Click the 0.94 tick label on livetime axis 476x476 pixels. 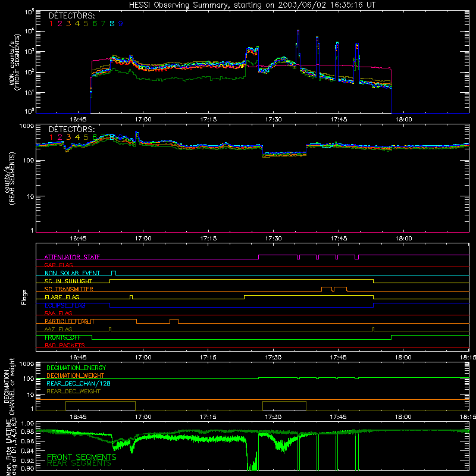click(28, 451)
